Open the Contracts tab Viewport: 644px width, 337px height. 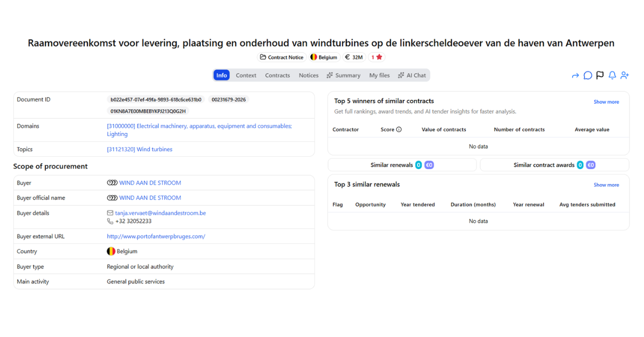pyautogui.click(x=277, y=76)
